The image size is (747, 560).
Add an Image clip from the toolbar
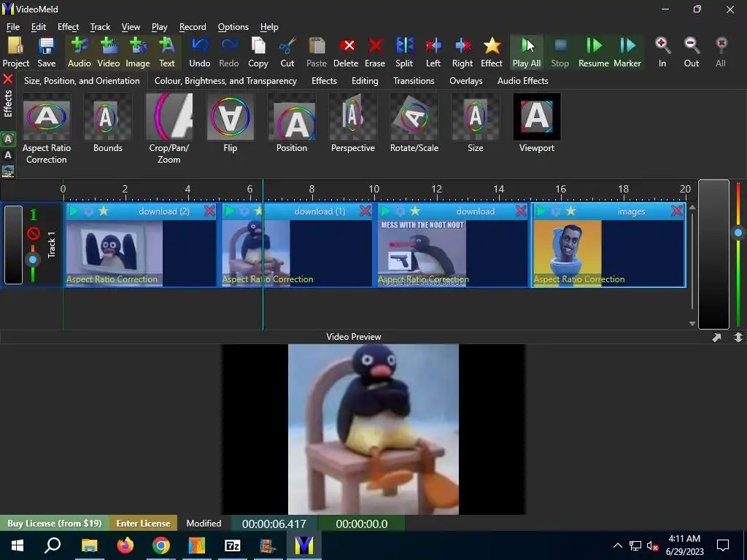[x=138, y=52]
